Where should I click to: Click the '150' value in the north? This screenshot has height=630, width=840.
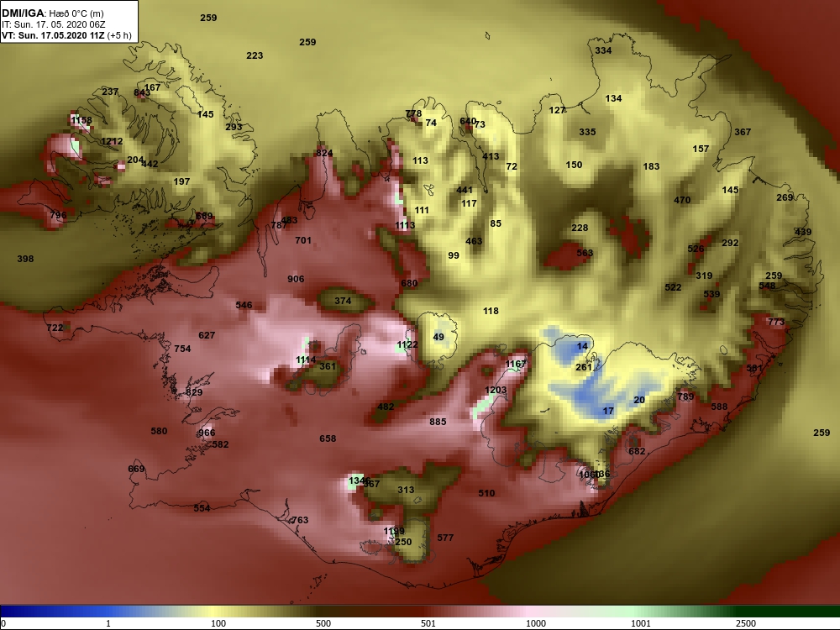tap(574, 165)
